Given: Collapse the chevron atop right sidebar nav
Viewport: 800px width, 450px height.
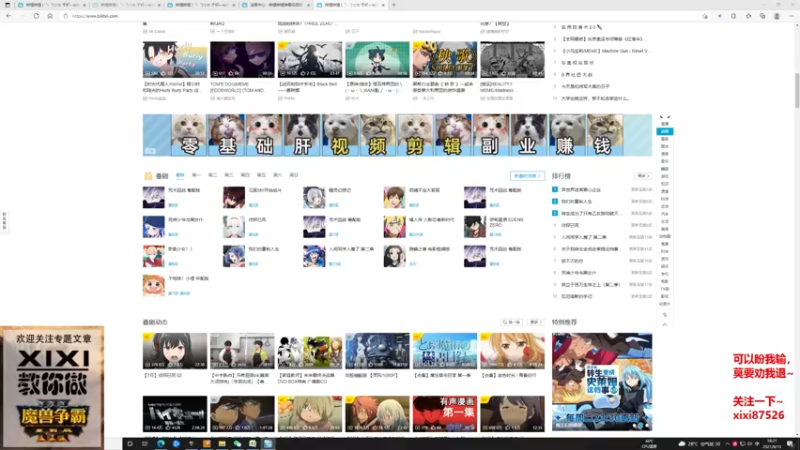Looking at the screenshot, I should pos(664,117).
